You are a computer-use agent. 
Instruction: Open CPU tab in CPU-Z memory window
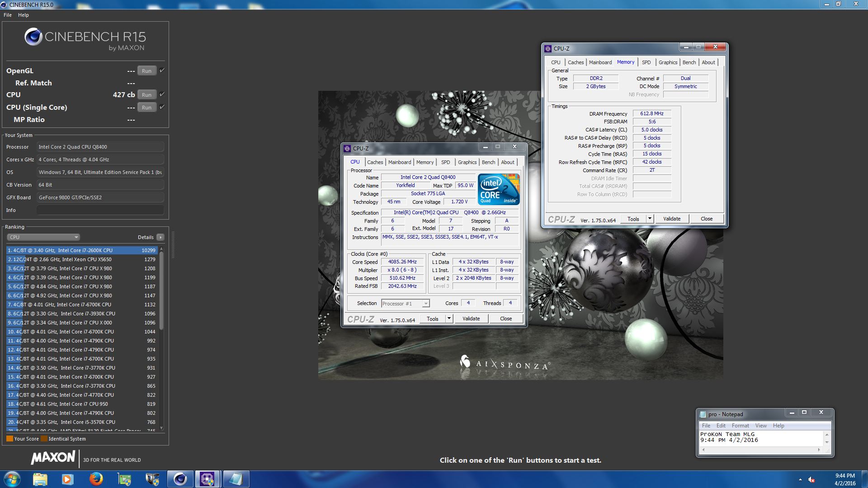556,62
